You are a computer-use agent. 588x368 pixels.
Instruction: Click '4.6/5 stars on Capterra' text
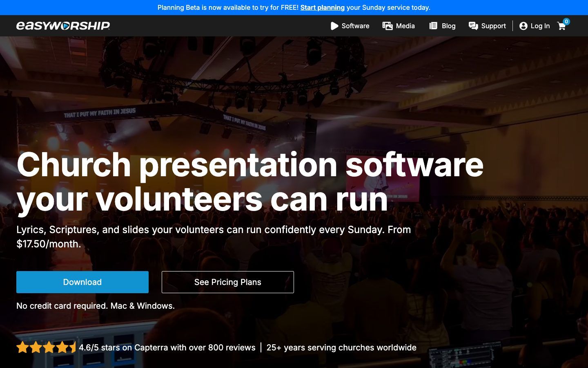[123, 348]
